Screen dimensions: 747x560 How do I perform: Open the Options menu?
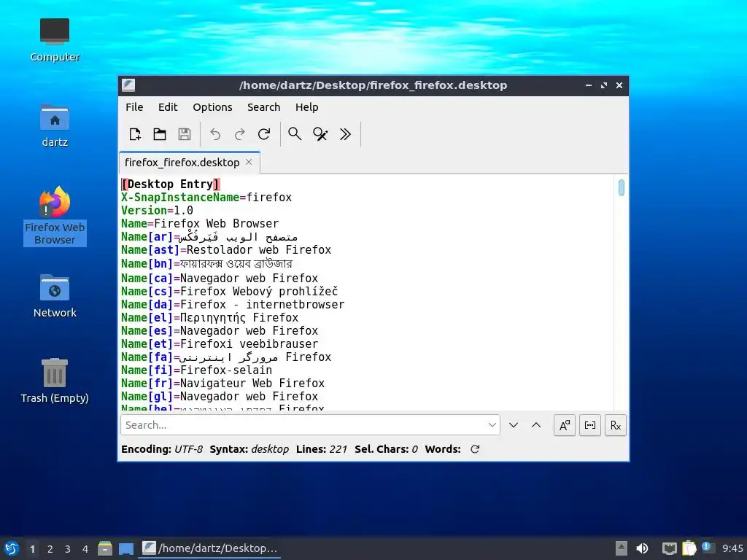point(212,107)
